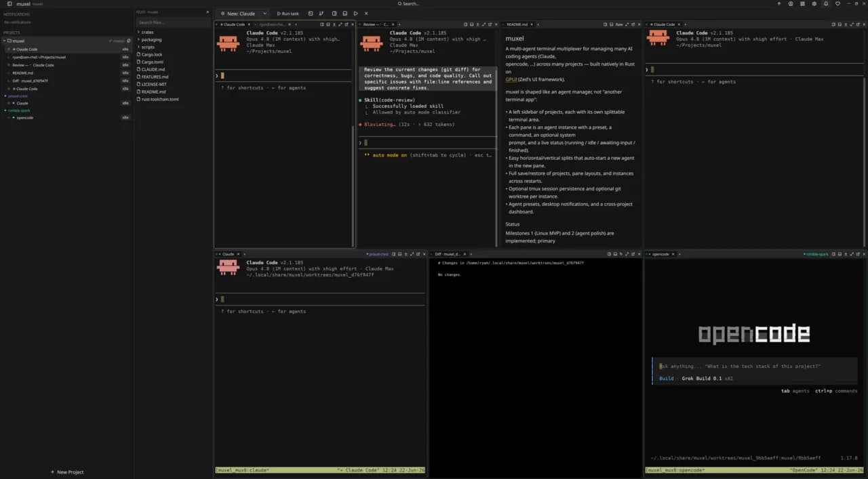Click the nimble-spark label in the opencode pane header
Viewport: 868px width, 479px height.
pyautogui.click(x=817, y=254)
